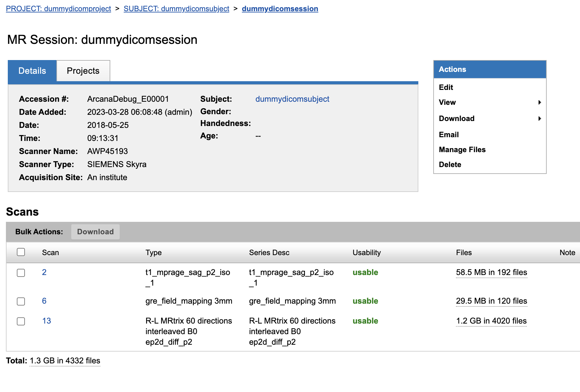
Task: Switch to the Details tab
Action: (32, 71)
